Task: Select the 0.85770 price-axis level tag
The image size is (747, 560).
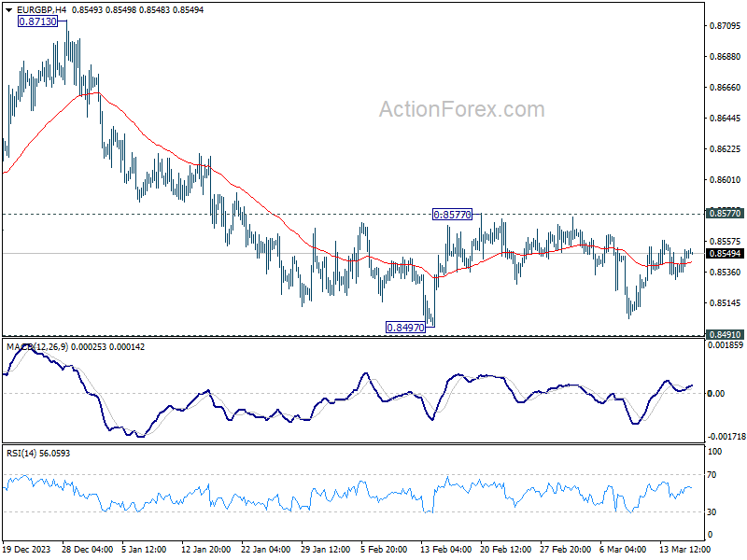Action: tap(725, 214)
